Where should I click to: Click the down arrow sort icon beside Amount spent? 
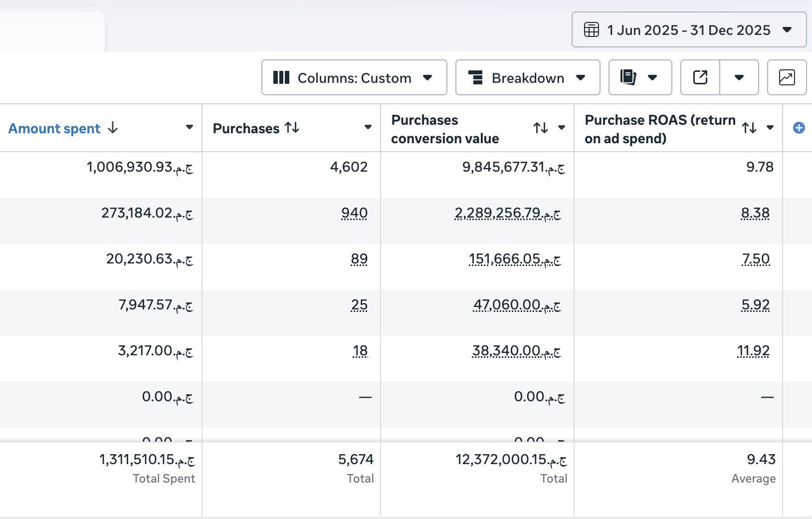pyautogui.click(x=113, y=128)
